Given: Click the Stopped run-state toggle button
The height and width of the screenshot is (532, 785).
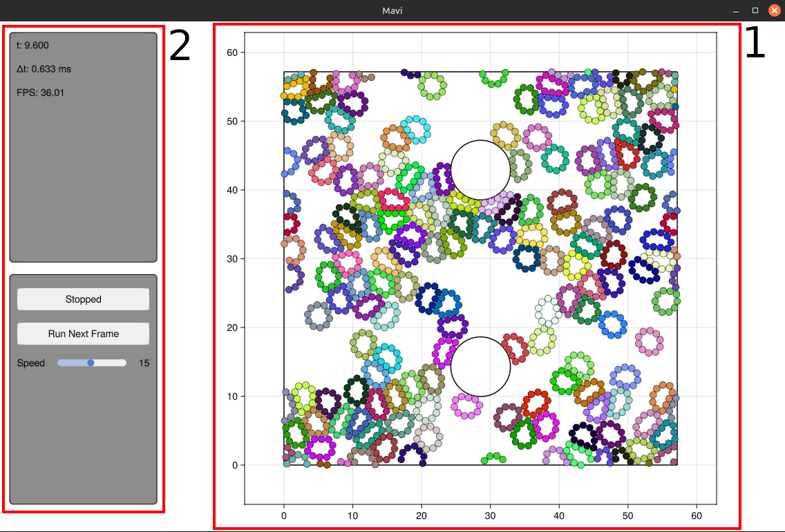Looking at the screenshot, I should point(83,299).
